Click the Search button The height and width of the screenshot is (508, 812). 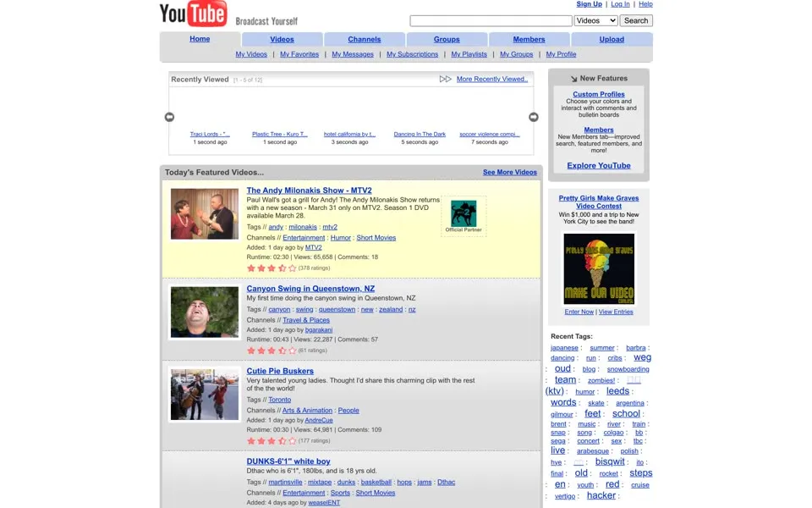point(636,20)
